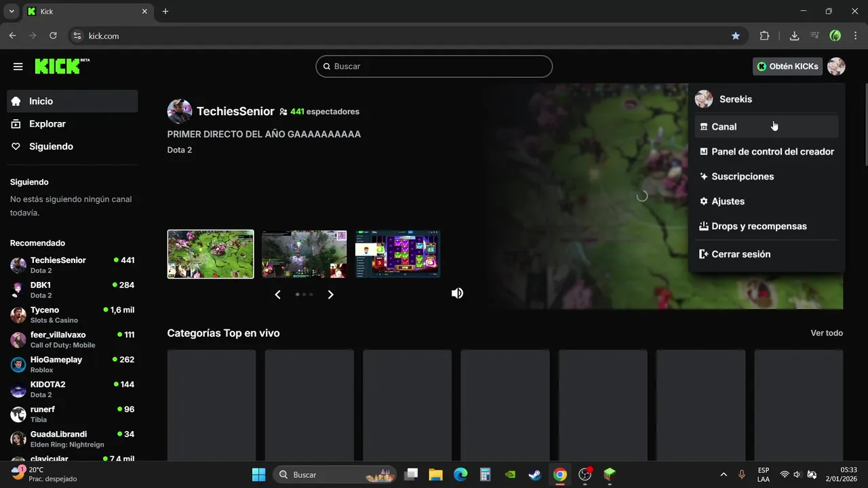This screenshot has width=868, height=488.
Task: Open Explorar in sidebar
Action: [73, 124]
